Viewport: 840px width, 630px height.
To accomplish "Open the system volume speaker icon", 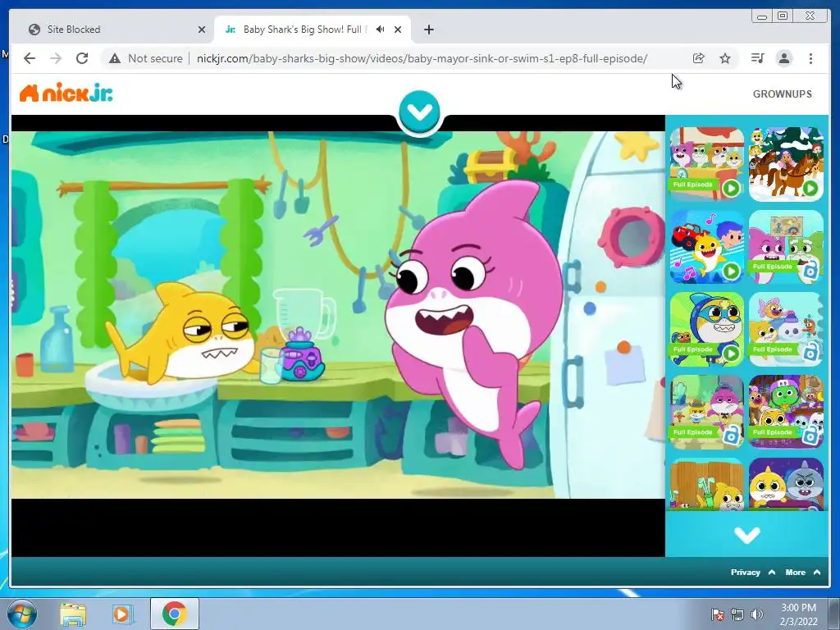I will tap(757, 614).
